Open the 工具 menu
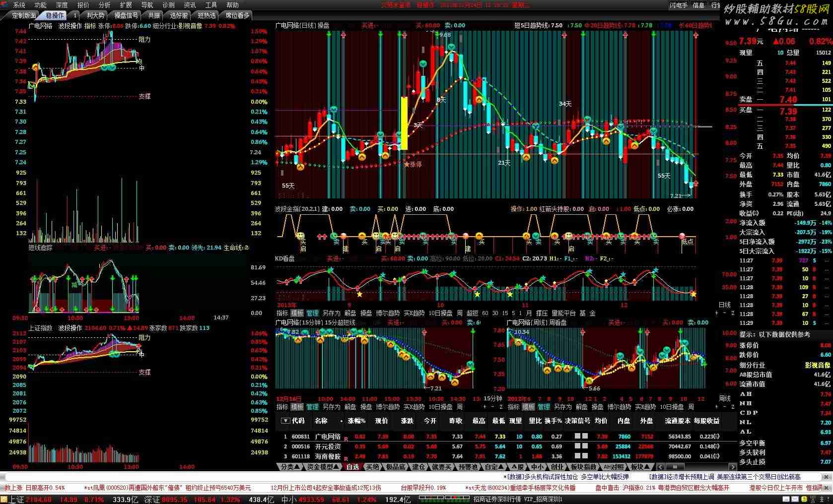The width and height of the screenshot is (833, 504). click(211, 5)
